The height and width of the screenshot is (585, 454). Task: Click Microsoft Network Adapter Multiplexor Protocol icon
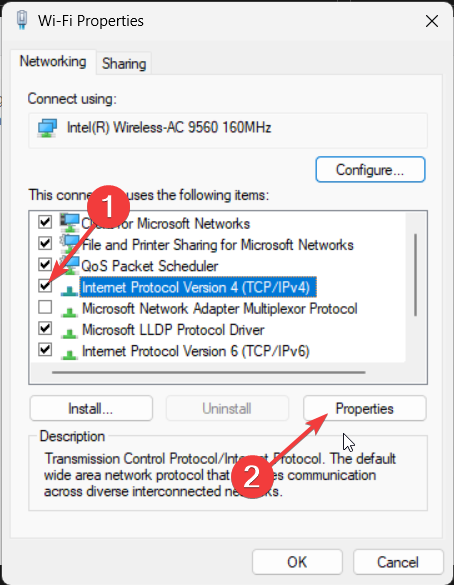[x=69, y=311]
